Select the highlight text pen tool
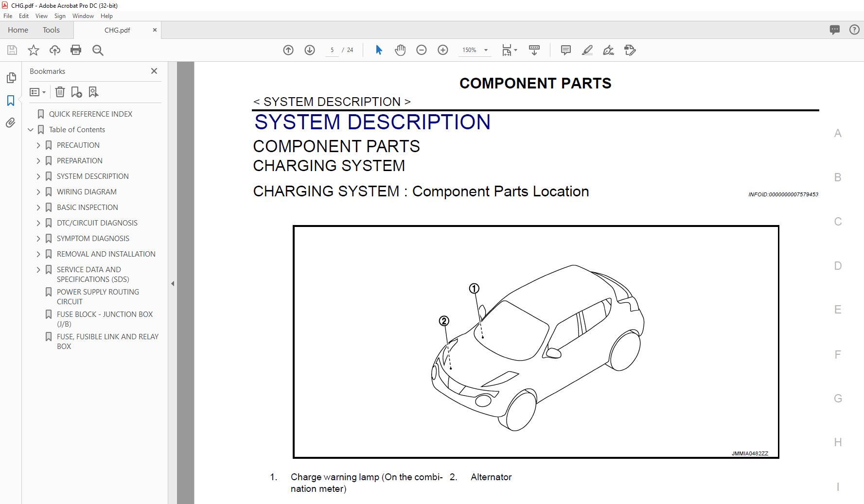The width and height of the screenshot is (864, 504). [x=587, y=50]
